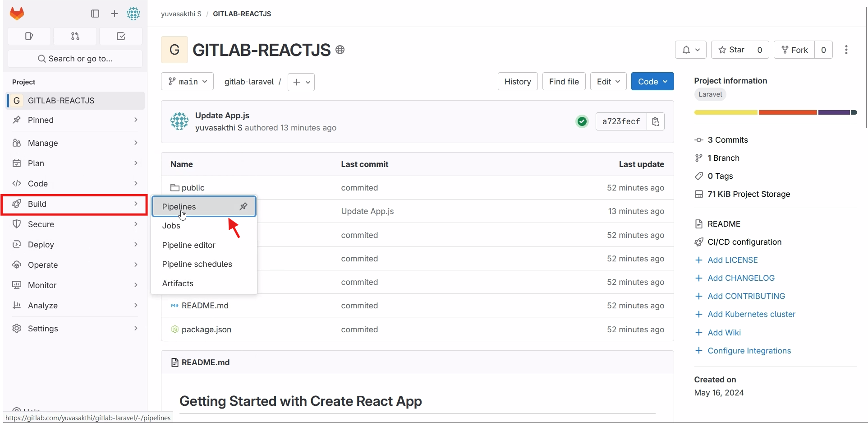This screenshot has height=423, width=868.
Task: Open the main branch selector
Action: (187, 82)
